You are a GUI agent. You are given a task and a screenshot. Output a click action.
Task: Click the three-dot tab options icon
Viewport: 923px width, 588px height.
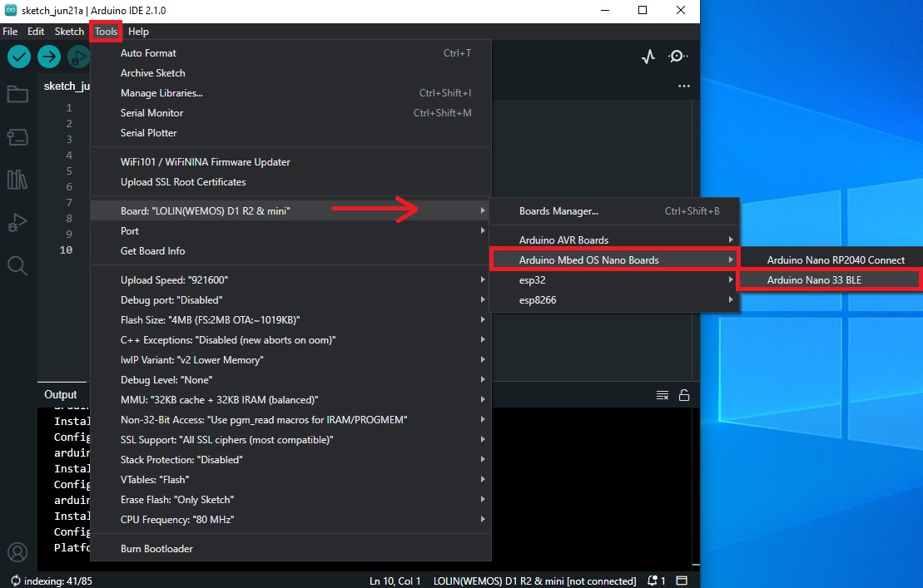coord(683,86)
